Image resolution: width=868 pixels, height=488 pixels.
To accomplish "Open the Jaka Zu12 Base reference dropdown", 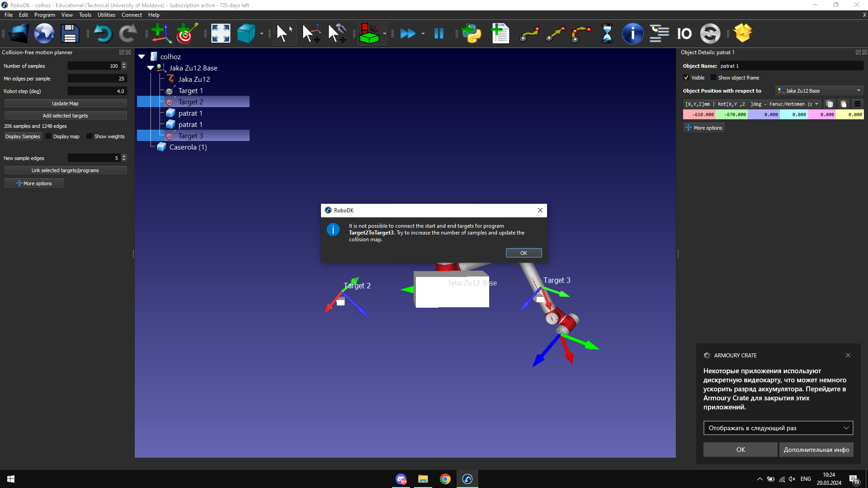I will tap(819, 91).
